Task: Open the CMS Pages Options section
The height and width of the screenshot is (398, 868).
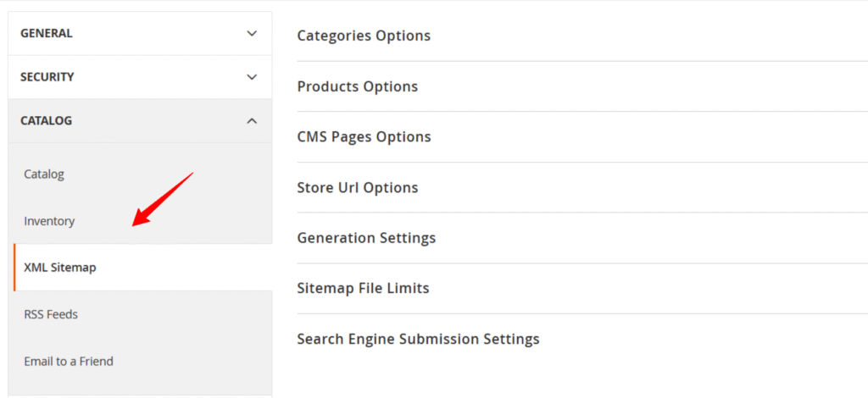Action: coord(364,137)
